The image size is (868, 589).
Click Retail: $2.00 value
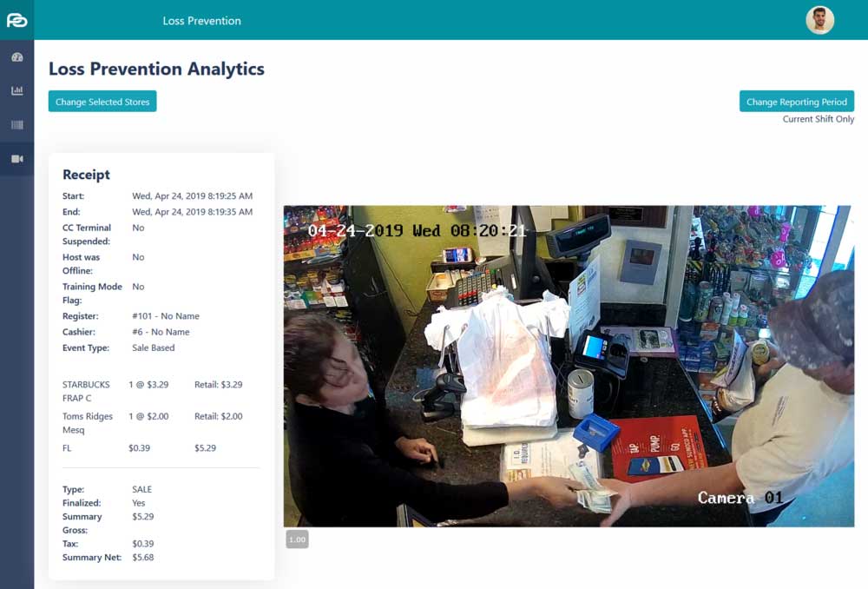point(218,416)
